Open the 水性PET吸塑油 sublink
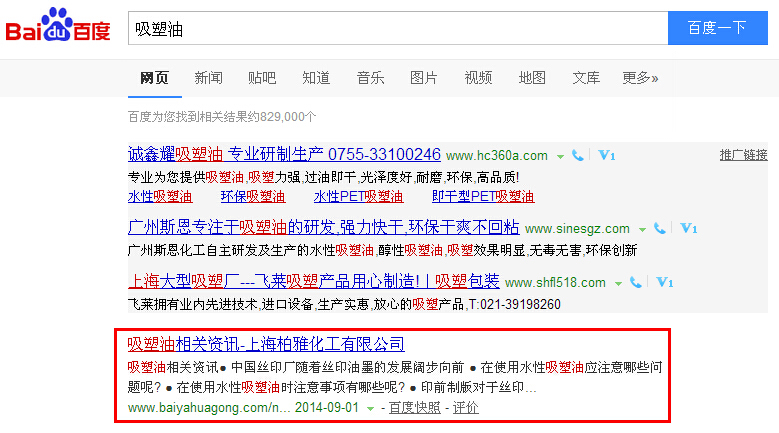The width and height of the screenshot is (779, 433). click(x=358, y=197)
